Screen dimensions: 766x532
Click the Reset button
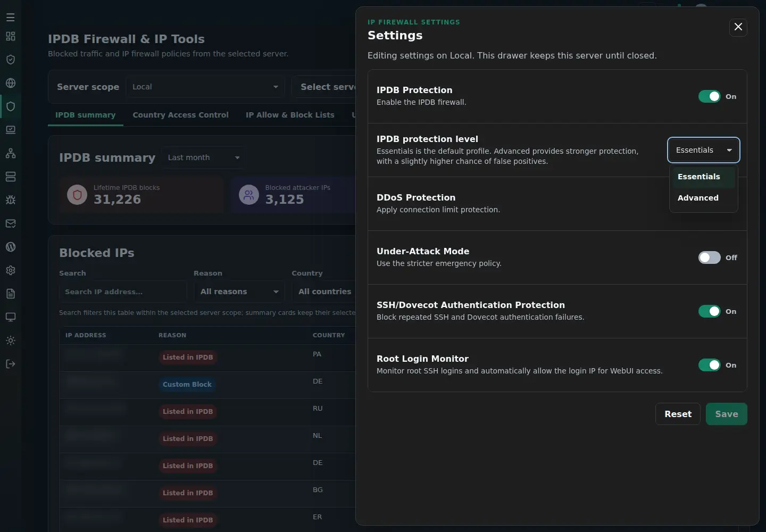pos(678,414)
